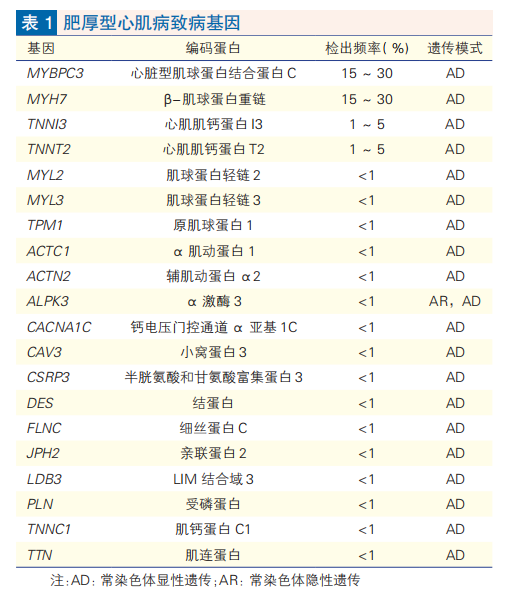Click AD inheritance value in MYBPC3 row
Screen dimensions: 513x601
point(455,73)
